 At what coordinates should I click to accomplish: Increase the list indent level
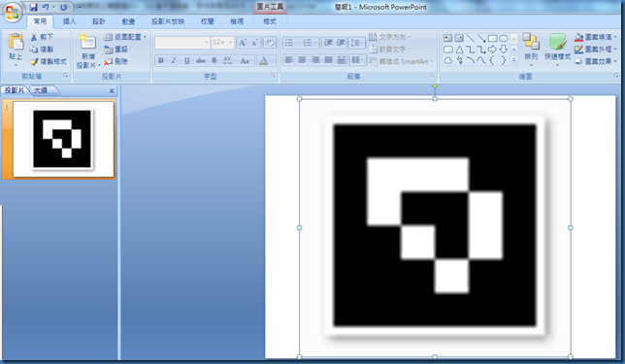click(x=342, y=43)
